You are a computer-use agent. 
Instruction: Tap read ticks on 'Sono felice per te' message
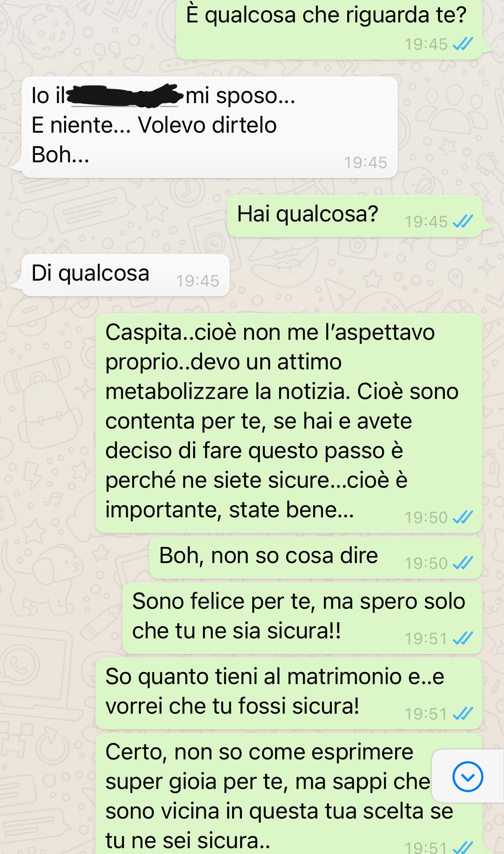tap(463, 638)
